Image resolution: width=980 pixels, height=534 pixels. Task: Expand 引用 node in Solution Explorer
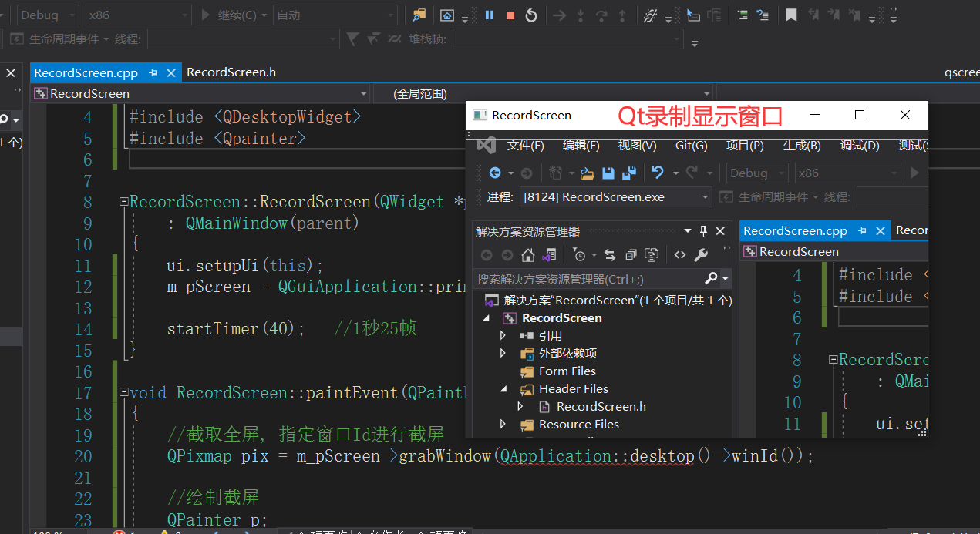point(503,335)
